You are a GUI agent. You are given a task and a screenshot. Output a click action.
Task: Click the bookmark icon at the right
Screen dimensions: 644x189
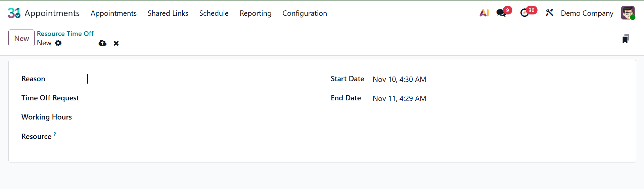point(626,39)
